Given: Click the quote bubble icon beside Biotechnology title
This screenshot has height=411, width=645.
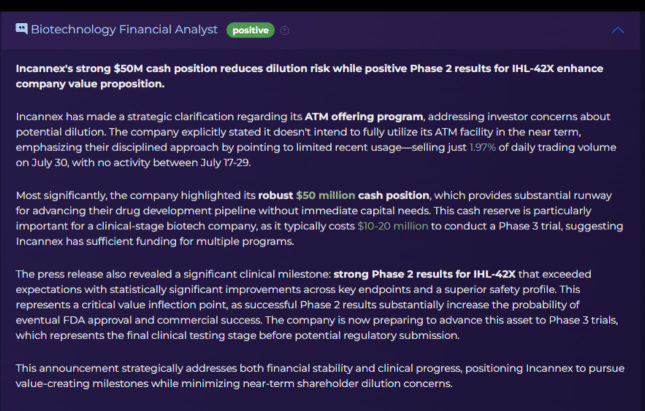Looking at the screenshot, I should point(21,29).
